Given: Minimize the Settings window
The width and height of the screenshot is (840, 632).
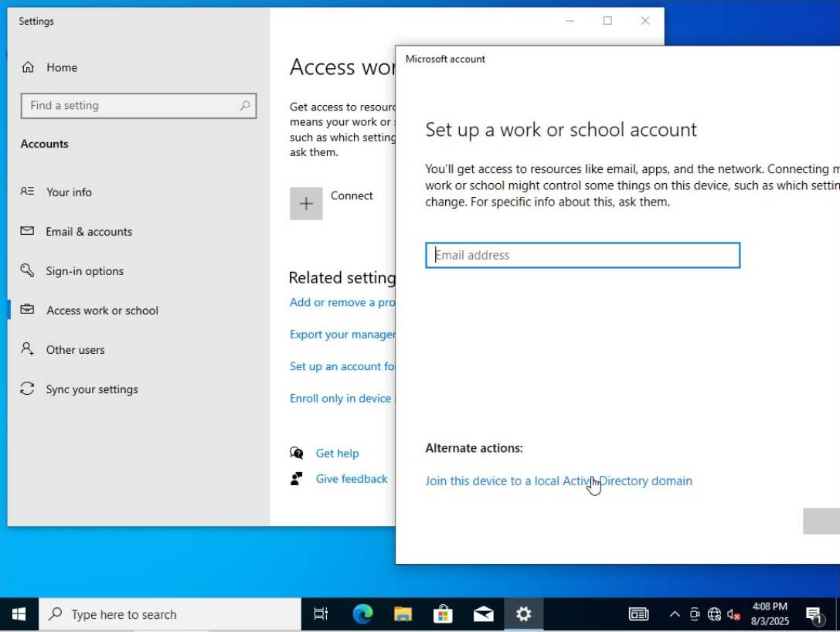Looking at the screenshot, I should coord(570,21).
